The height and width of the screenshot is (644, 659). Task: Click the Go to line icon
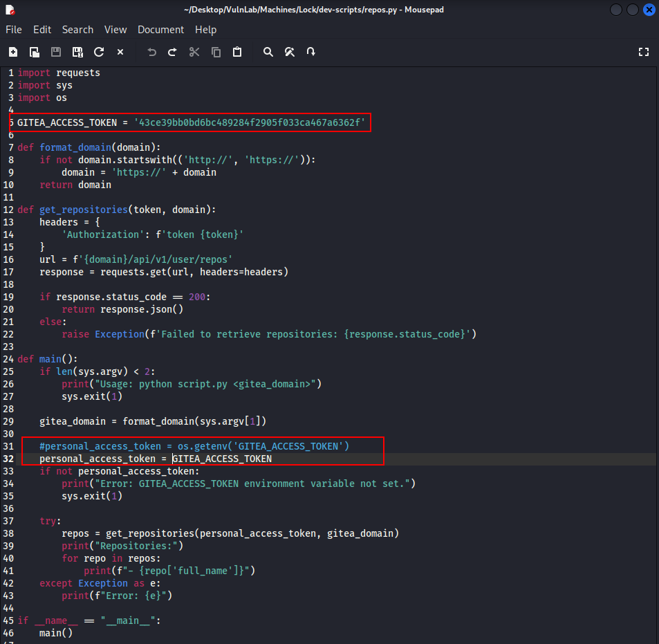pos(311,52)
